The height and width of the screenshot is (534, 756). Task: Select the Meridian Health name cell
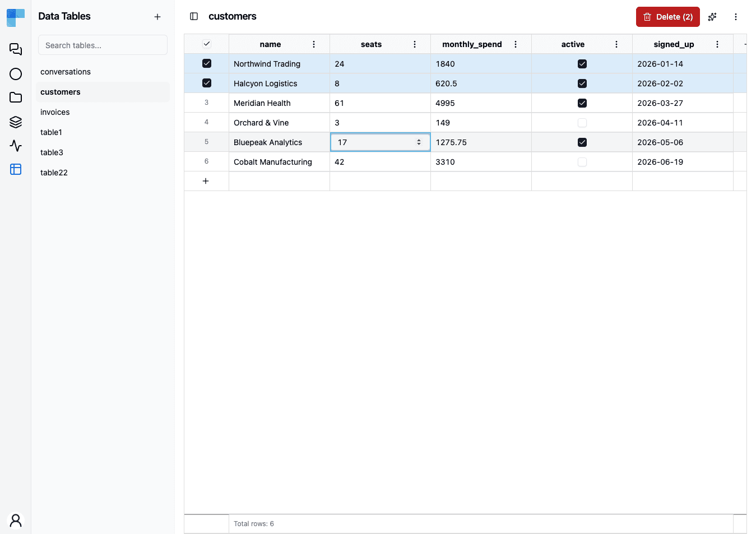pos(279,103)
